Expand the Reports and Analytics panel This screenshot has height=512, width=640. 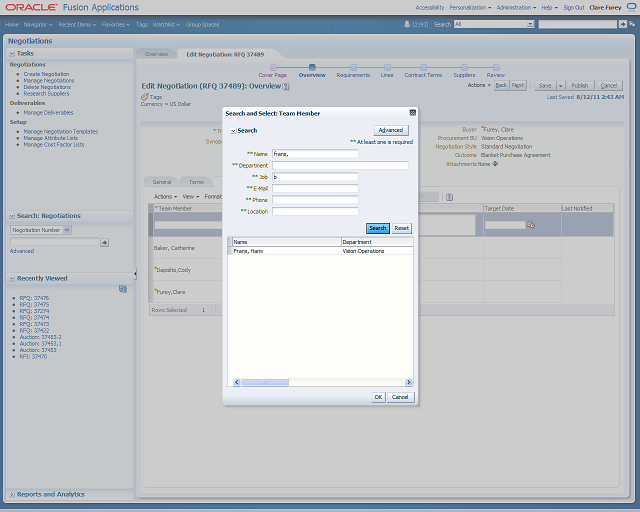click(x=12, y=494)
